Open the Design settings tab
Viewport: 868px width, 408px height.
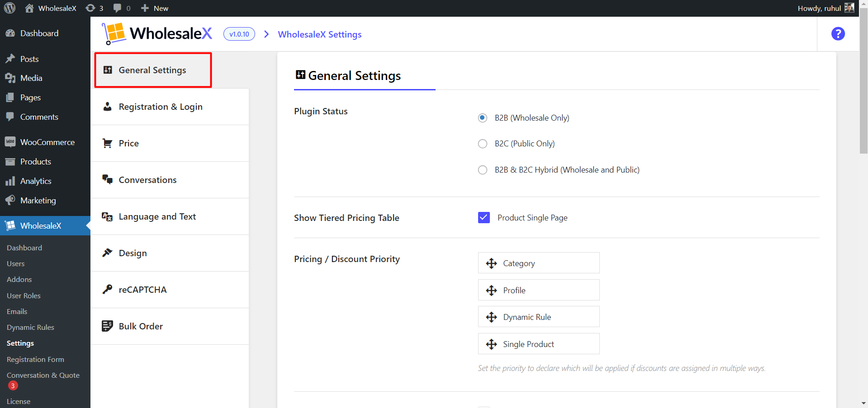click(170, 253)
